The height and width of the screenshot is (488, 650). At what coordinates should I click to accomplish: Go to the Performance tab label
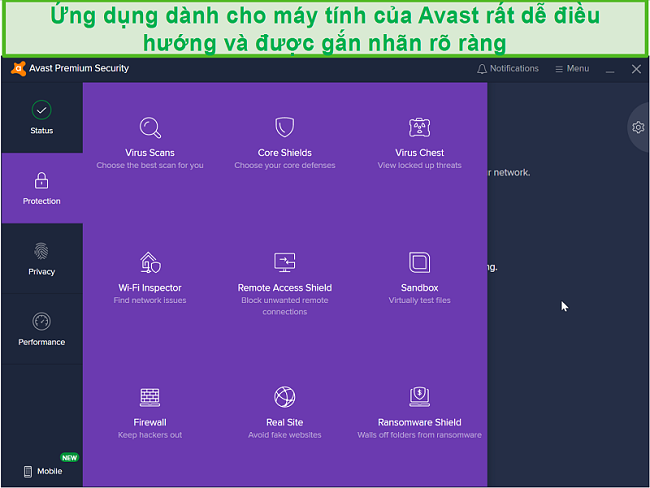pyautogui.click(x=41, y=342)
